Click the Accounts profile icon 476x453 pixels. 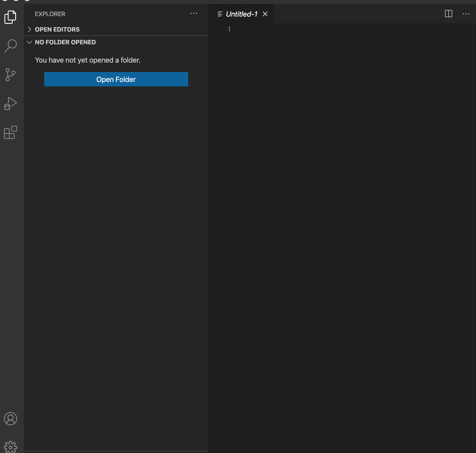(11, 419)
